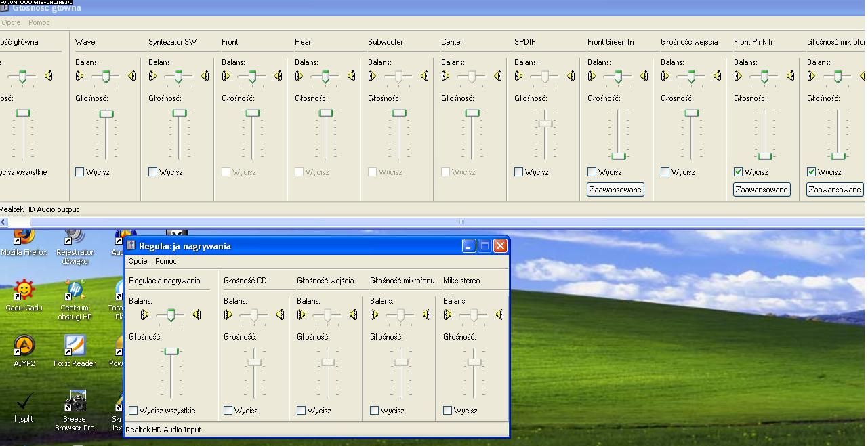The height and width of the screenshot is (446, 868).
Task: Click the Miks stereo volume slider thumb
Action: pyautogui.click(x=474, y=362)
